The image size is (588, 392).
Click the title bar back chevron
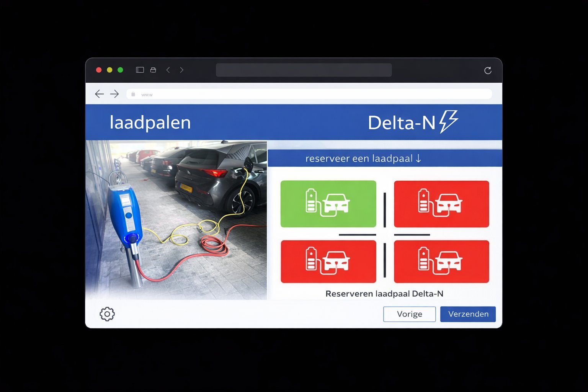point(168,70)
